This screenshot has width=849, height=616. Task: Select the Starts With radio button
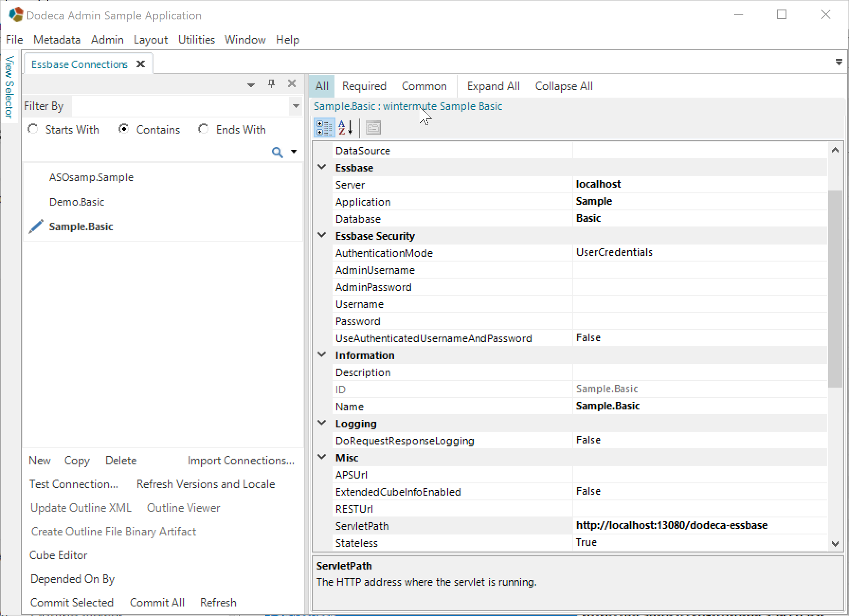(33, 129)
